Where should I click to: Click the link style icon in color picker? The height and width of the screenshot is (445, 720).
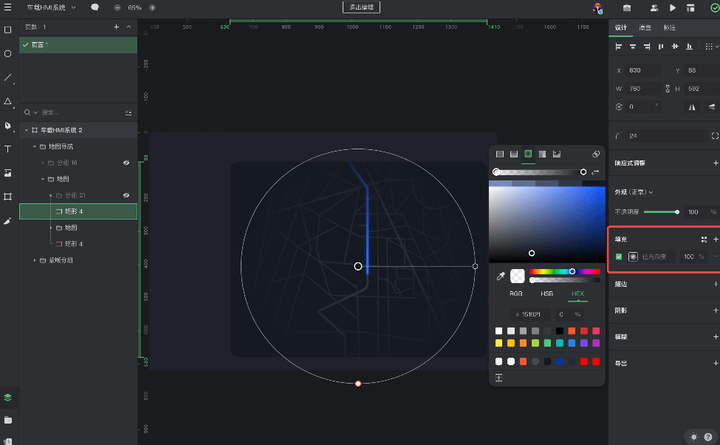[596, 154]
